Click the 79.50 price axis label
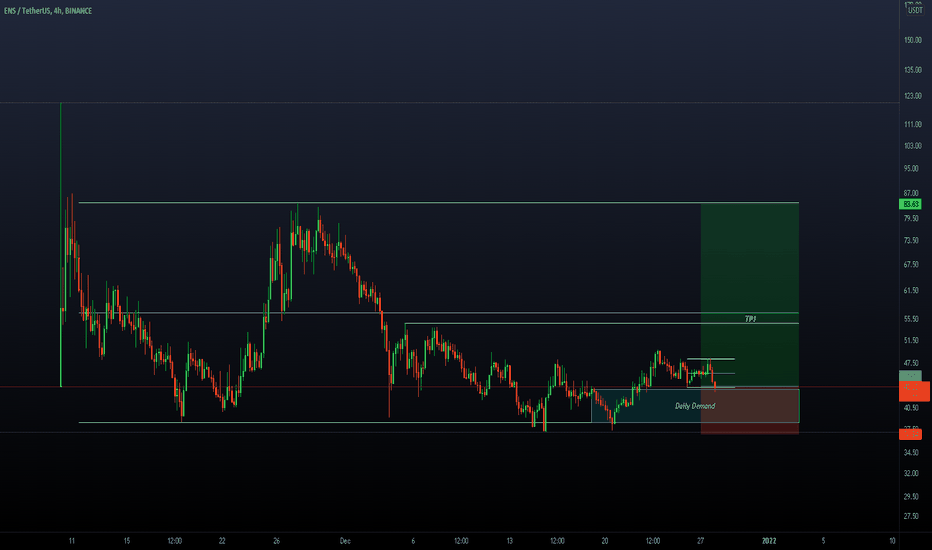932x550 pixels. click(911, 218)
